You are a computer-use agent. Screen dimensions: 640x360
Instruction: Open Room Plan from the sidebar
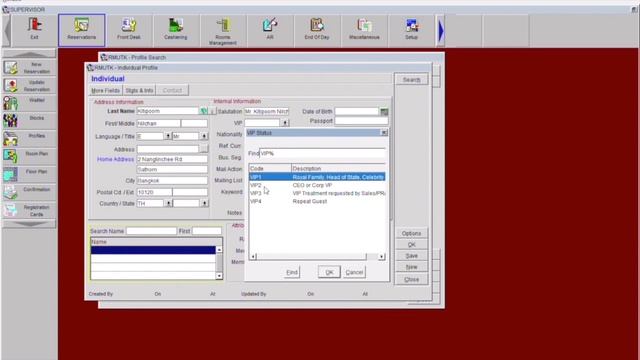29,157
